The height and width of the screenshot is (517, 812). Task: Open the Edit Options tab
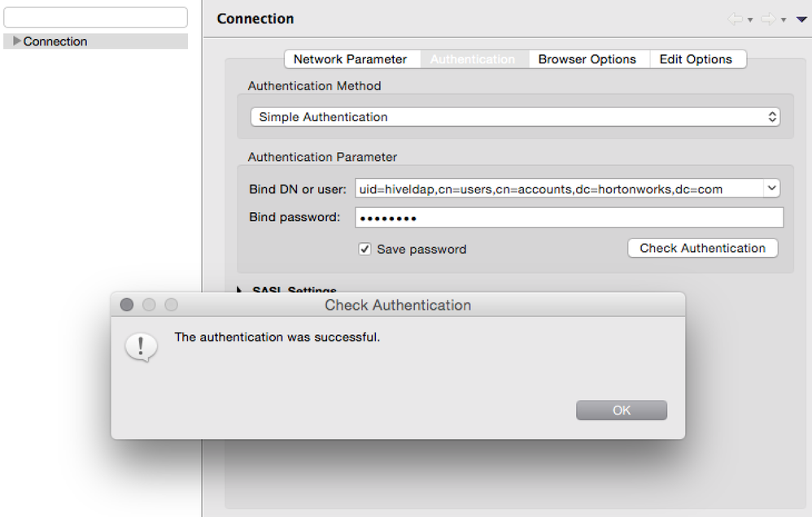[x=696, y=59]
